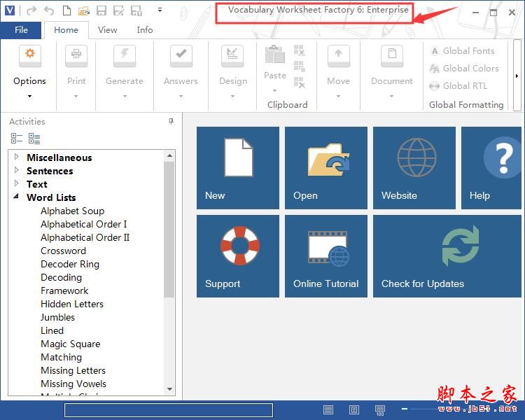This screenshot has height=420, width=525.
Task: Click expand all activities tree icon
Action: point(34,139)
